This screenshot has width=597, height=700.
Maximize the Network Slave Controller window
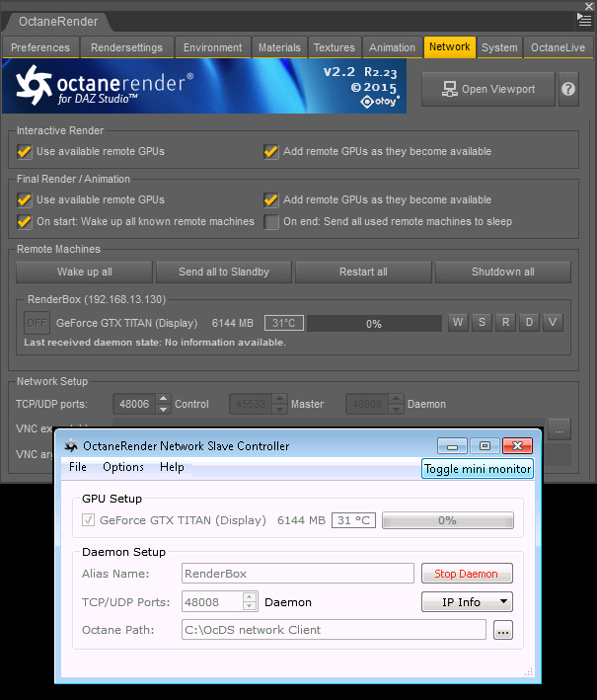point(485,446)
